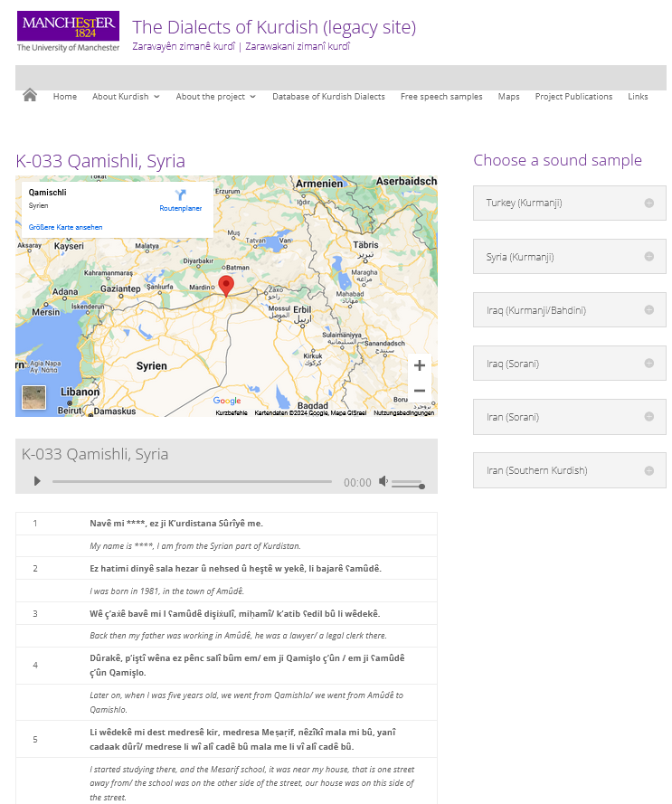Expand Iran (Southern Kurdish) plus icon
Viewport: 672px width, 804px height.
(648, 470)
